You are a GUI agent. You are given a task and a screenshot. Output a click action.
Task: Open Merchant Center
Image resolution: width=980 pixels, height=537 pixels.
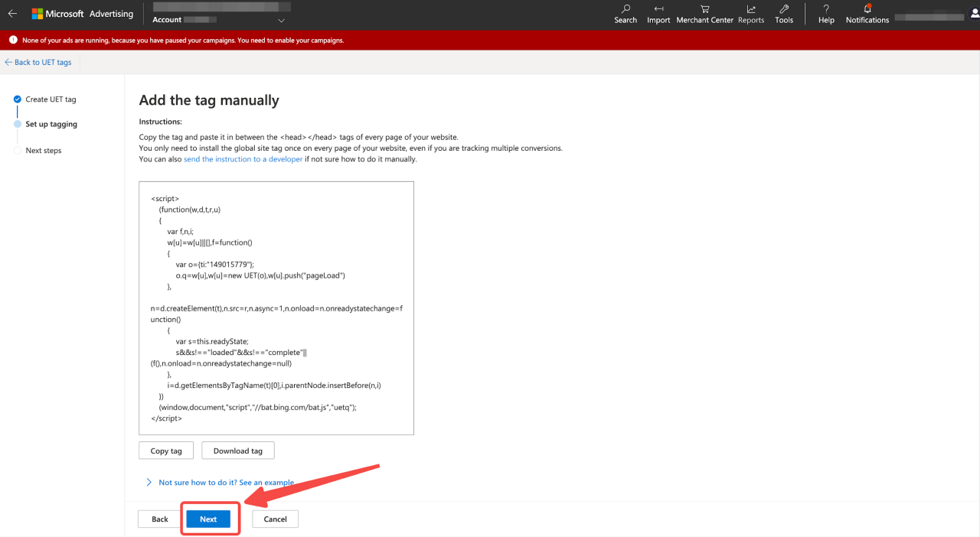(704, 14)
